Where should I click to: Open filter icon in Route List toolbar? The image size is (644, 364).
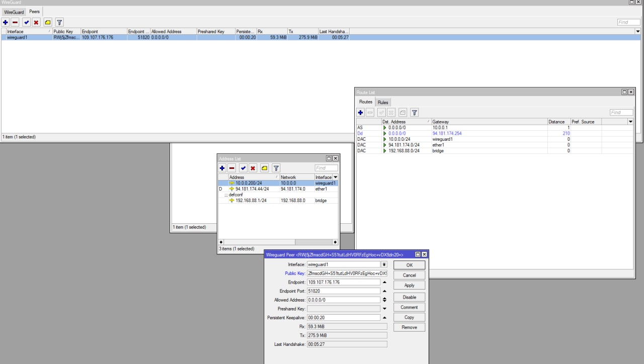[x=414, y=113]
